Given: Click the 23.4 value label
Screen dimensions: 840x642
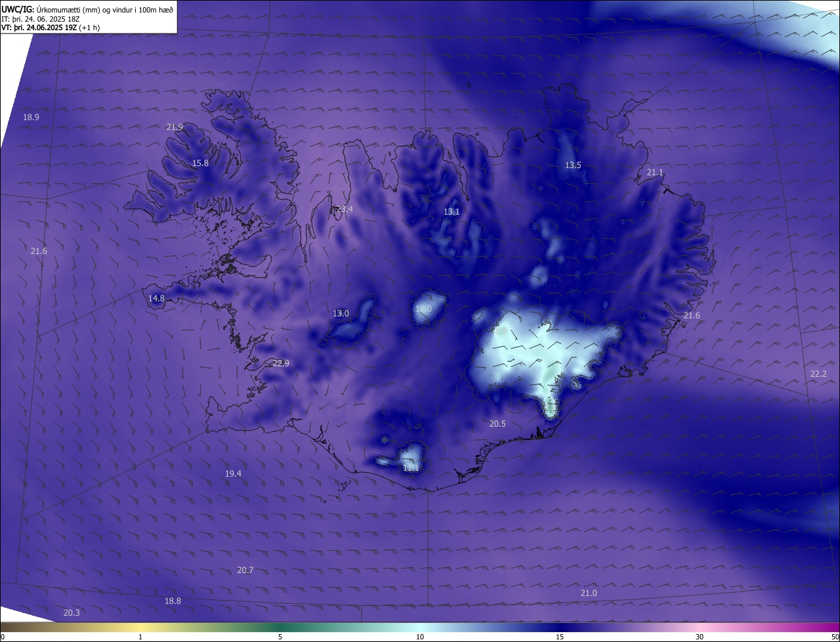Looking at the screenshot, I should tap(345, 209).
